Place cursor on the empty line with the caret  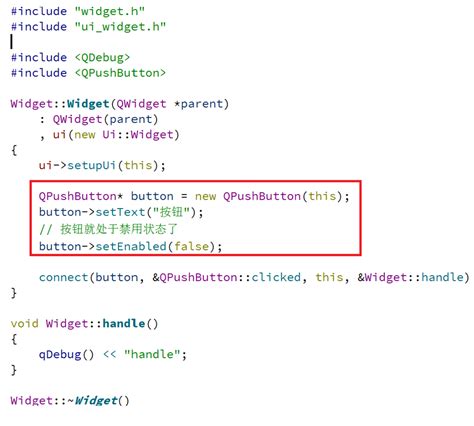pos(12,42)
